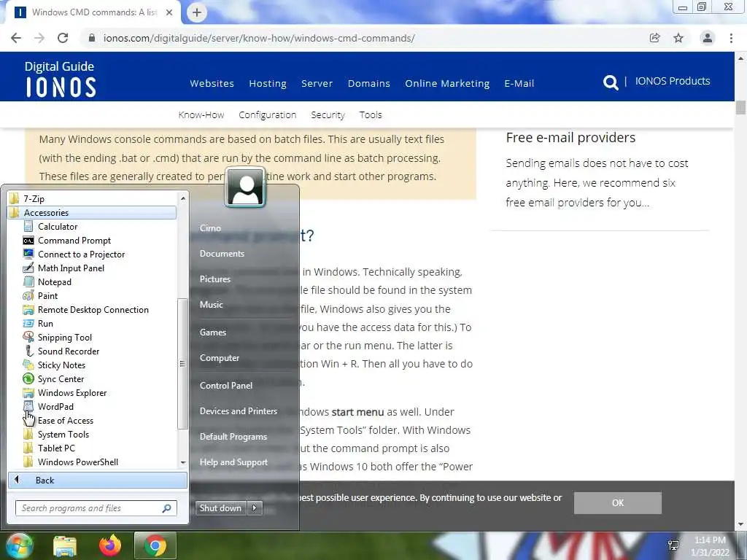The width and height of the screenshot is (747, 560).
Task: Open Chrome three-dot menu
Action: click(731, 38)
